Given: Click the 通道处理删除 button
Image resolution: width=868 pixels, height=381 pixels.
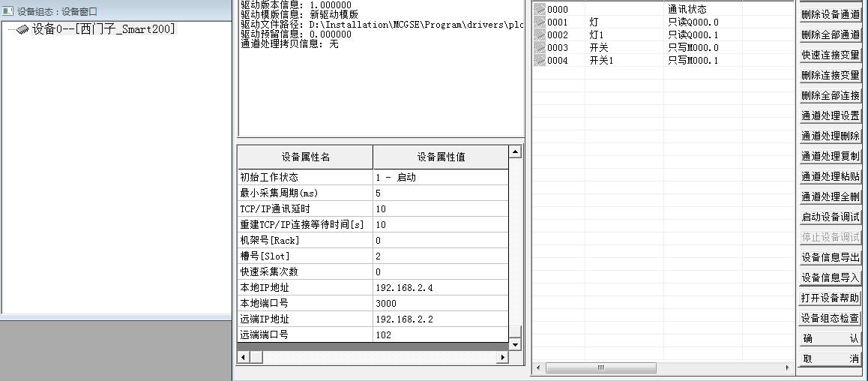Looking at the screenshot, I should [x=831, y=136].
